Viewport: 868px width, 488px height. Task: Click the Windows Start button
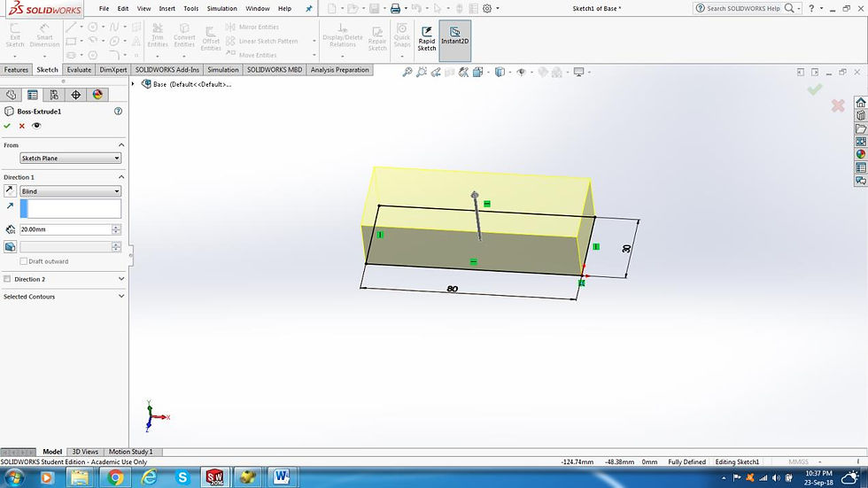click(x=14, y=477)
